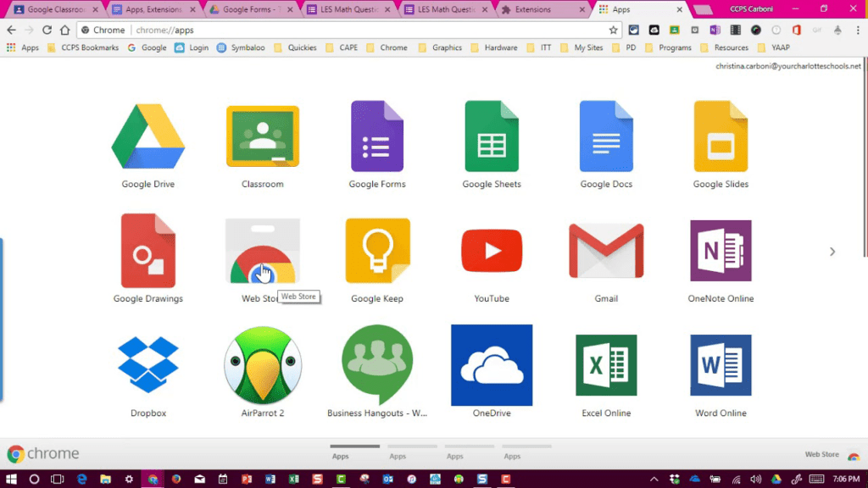
Task: Click the apps page dot indicator
Action: (356, 446)
